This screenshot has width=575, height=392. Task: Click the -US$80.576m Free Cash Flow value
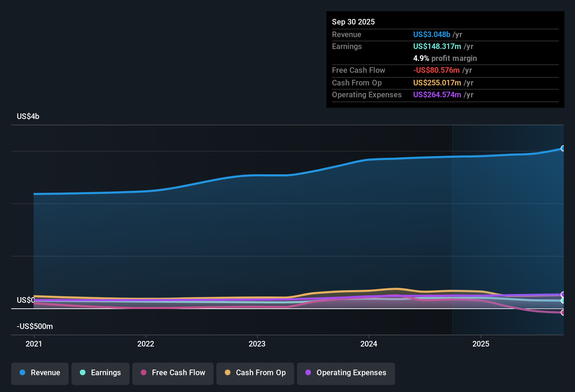pos(436,70)
